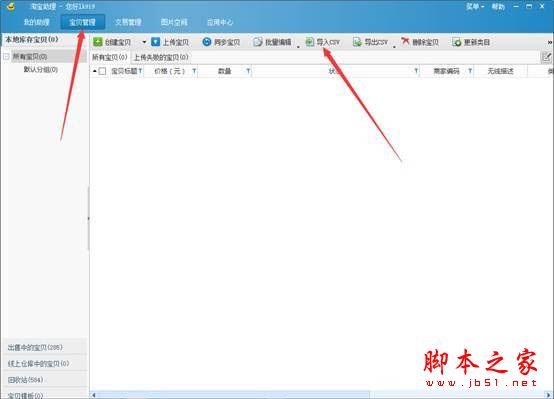Click the edit columns pencil icon
Screen dimensions: 554x399
547,57
